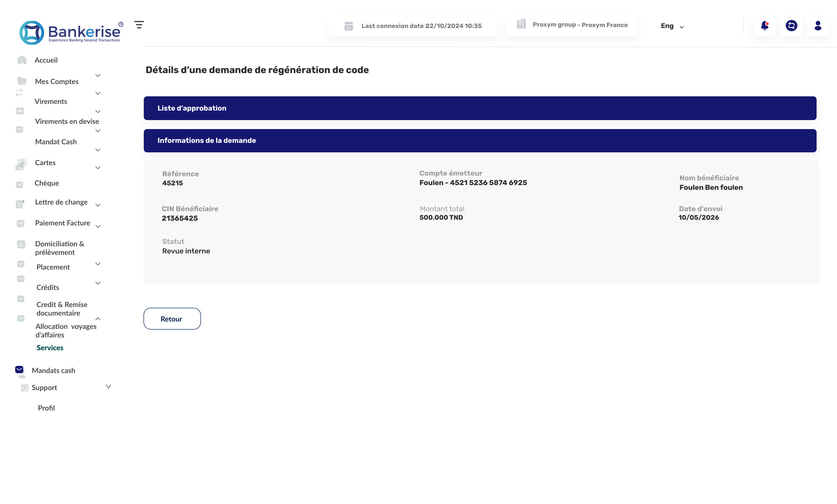This screenshot has width=837, height=504.
Task: Click the switch account arrows icon
Action: (791, 26)
